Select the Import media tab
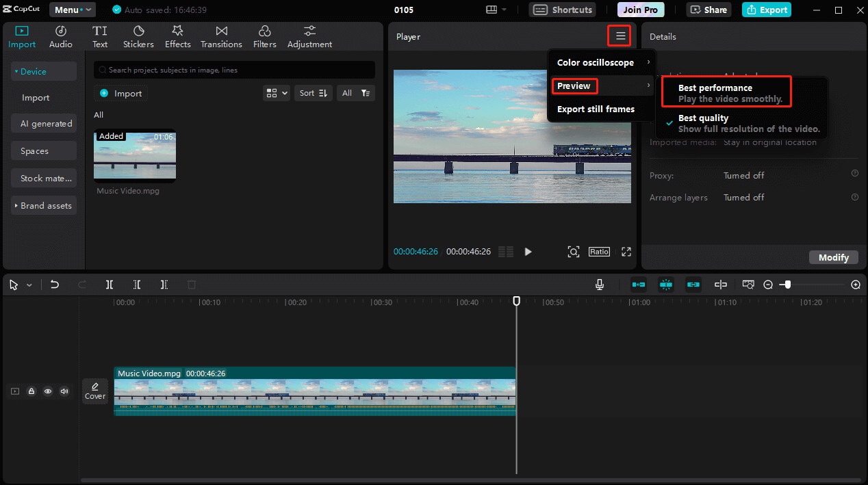The width and height of the screenshot is (868, 485). point(22,37)
